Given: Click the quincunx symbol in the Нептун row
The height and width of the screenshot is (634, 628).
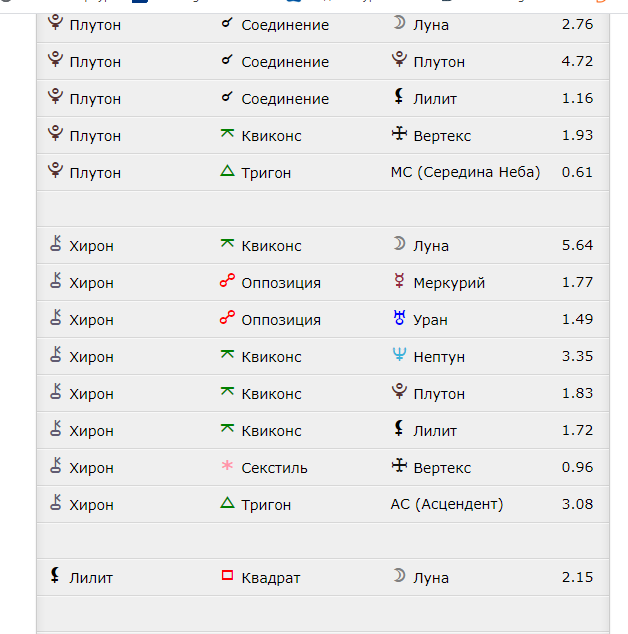Looking at the screenshot, I should click(227, 355).
